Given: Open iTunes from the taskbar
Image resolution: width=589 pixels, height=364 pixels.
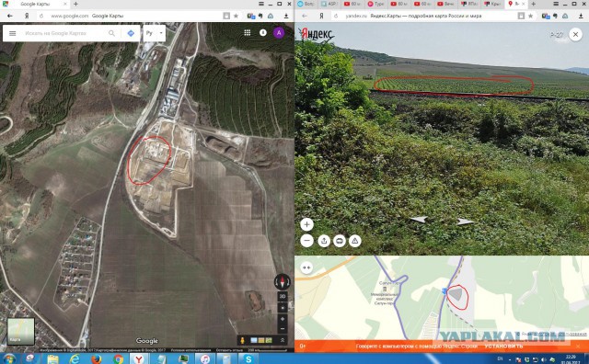Looking at the screenshot, I should pyautogui.click(x=205, y=359).
